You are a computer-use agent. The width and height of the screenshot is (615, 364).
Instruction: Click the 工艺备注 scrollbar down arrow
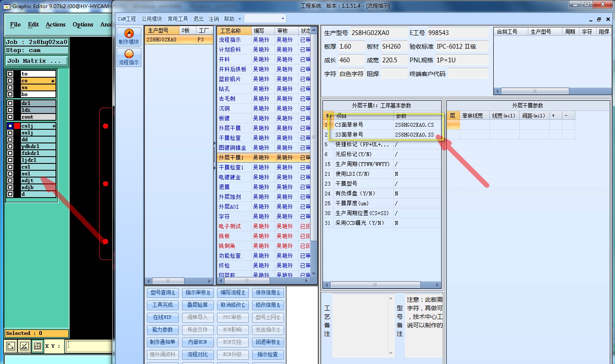(391, 353)
